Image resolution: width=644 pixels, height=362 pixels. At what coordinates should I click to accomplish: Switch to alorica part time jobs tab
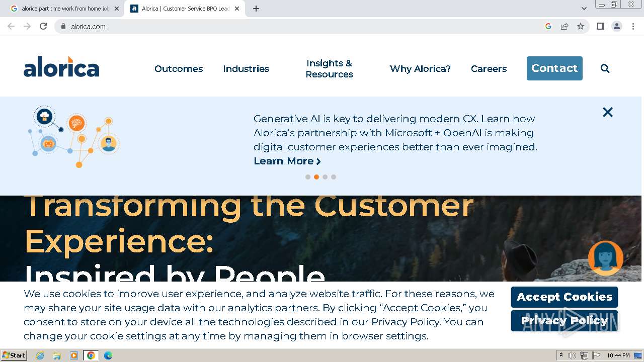click(x=64, y=9)
